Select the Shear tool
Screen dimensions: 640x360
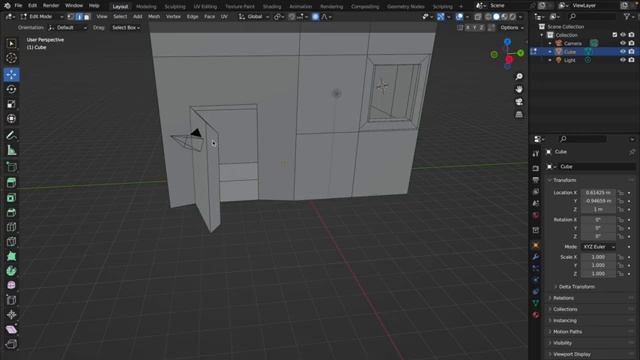(x=11, y=329)
